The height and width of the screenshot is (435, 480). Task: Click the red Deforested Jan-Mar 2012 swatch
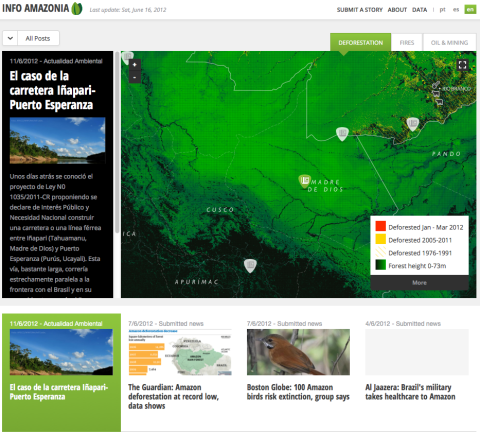381,226
